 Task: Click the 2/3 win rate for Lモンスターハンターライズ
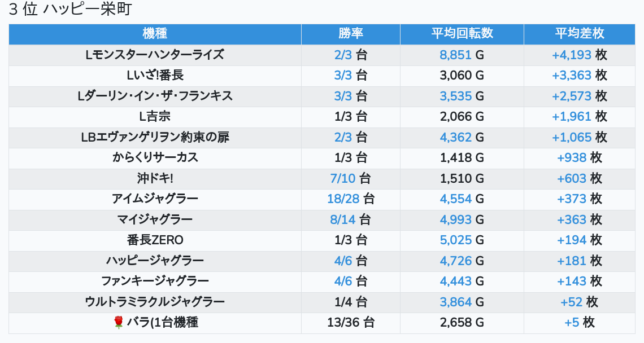click(343, 55)
